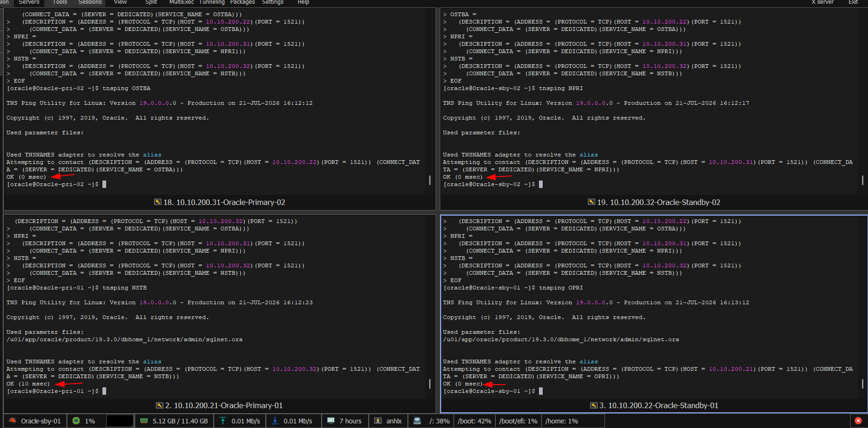Screen dimensions: 868x428
Task: Click the scrollbar of Oracle-Primary-01 terminal
Action: pyautogui.click(x=430, y=384)
